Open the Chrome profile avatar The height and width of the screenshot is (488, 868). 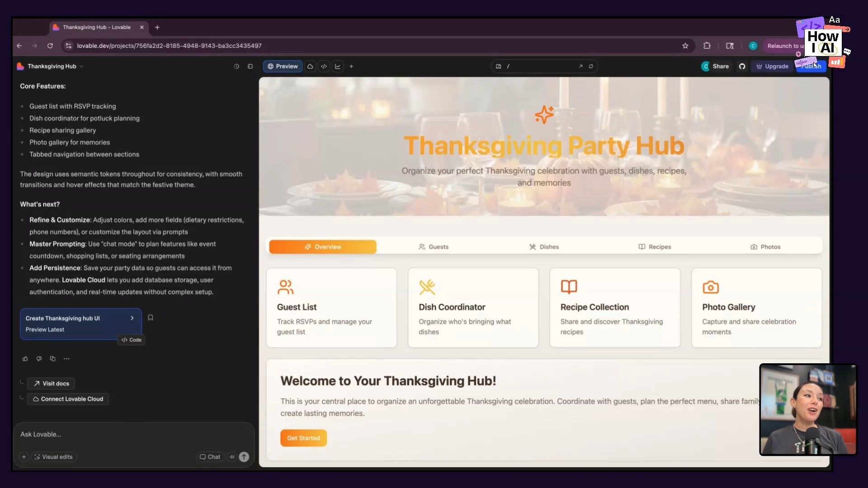click(x=753, y=46)
